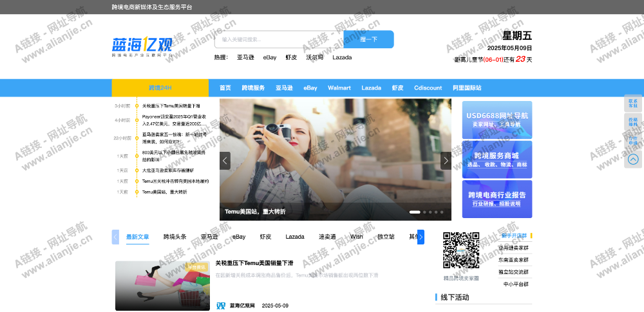The height and width of the screenshot is (312, 644).
Task: Open 虾皮 in the blue nav bar
Action: [397, 88]
